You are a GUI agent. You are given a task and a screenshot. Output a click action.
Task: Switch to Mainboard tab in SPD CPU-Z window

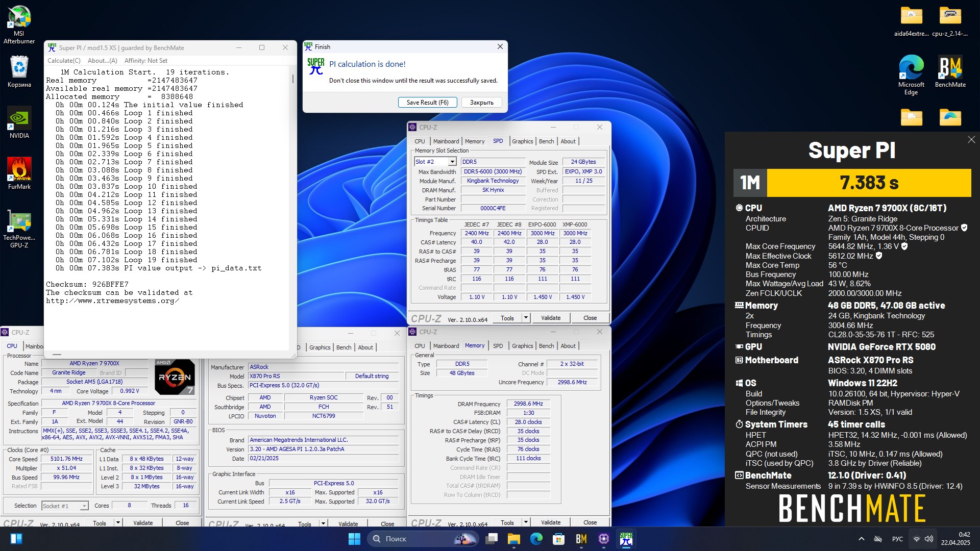[x=446, y=141]
